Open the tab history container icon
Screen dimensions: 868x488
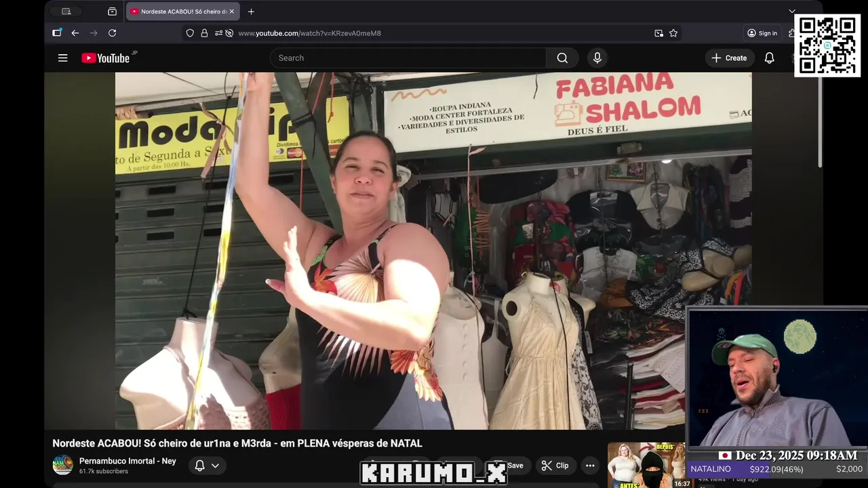112,12
